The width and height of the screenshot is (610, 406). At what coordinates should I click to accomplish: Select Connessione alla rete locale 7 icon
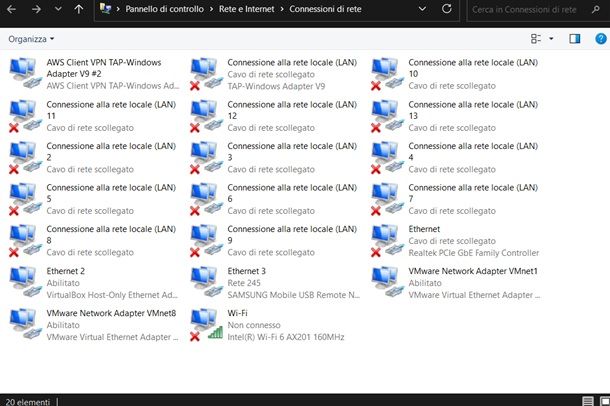pyautogui.click(x=387, y=199)
